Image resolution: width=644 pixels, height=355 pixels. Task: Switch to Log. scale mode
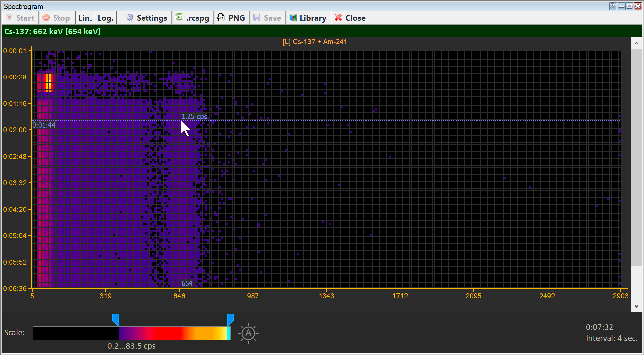click(x=105, y=18)
